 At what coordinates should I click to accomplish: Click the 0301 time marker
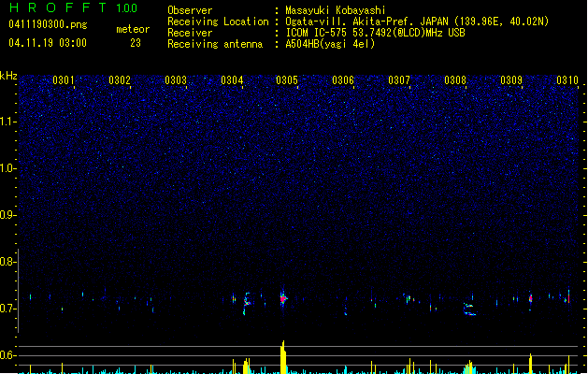pyautogui.click(x=64, y=80)
